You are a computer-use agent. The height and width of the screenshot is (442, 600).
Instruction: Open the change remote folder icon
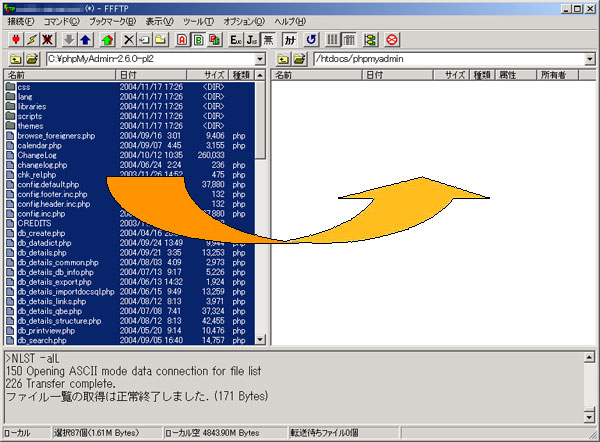[300, 59]
